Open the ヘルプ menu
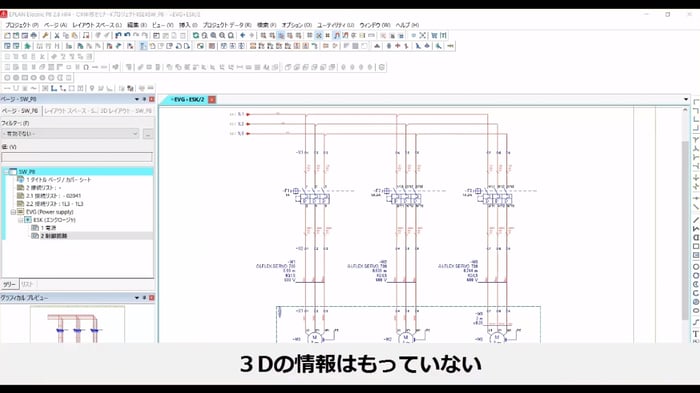The width and height of the screenshot is (700, 393). (407, 25)
